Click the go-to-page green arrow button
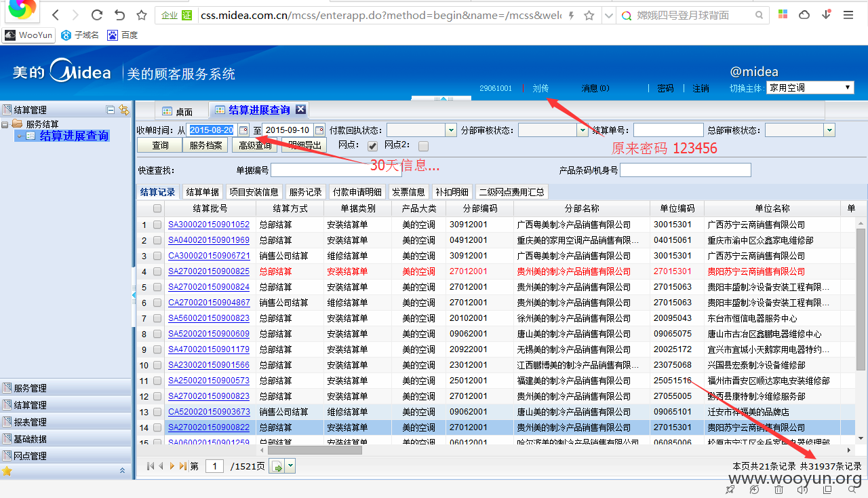 click(x=277, y=466)
